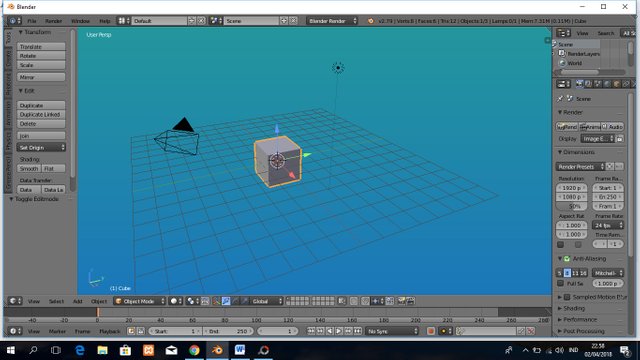
Task: Jump to first frame in timeline
Action: click(x=311, y=331)
